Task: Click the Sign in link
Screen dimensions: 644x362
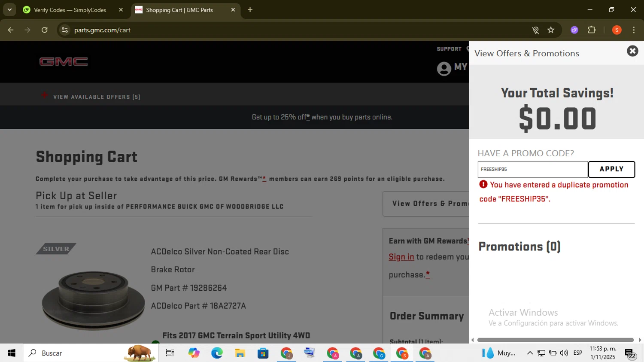Action: [x=401, y=257]
